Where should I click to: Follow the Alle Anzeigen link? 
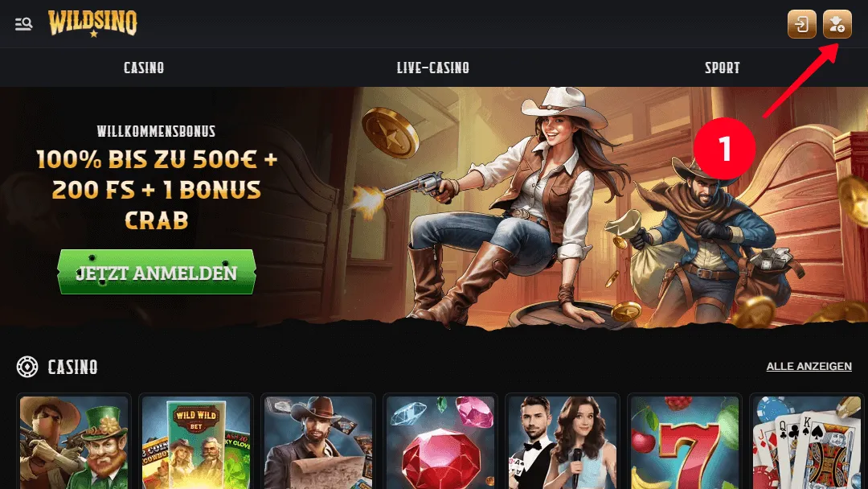[x=809, y=366]
